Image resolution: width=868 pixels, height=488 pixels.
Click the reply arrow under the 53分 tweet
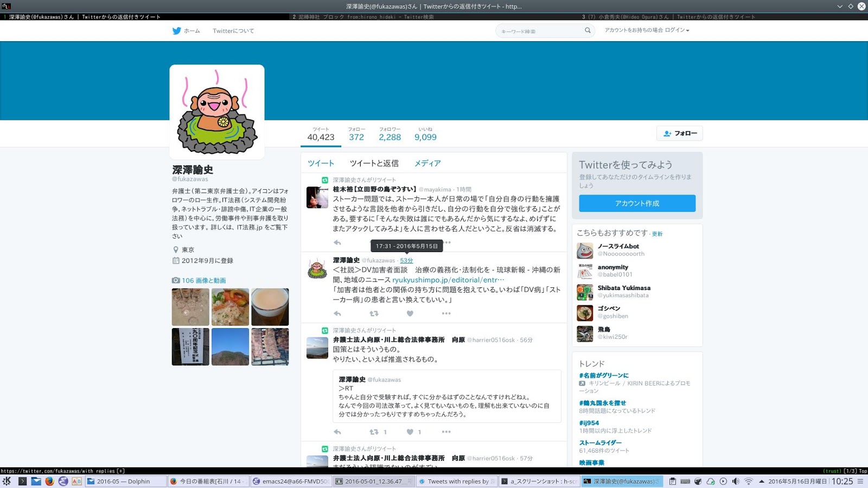point(337,313)
